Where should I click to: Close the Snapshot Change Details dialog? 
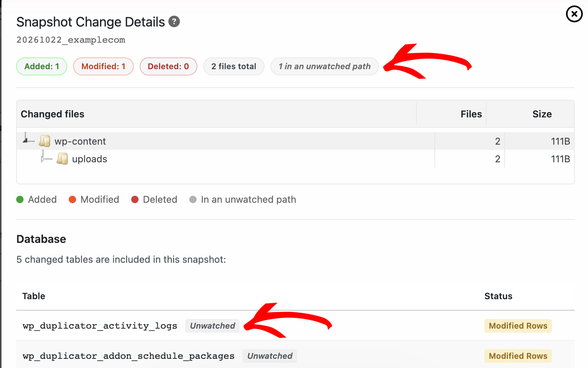tap(574, 14)
